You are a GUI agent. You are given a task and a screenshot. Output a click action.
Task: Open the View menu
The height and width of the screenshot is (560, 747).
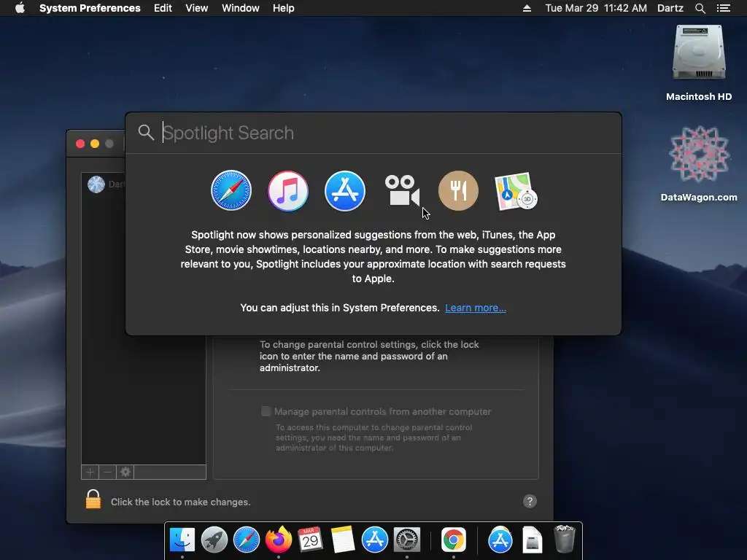click(x=196, y=8)
